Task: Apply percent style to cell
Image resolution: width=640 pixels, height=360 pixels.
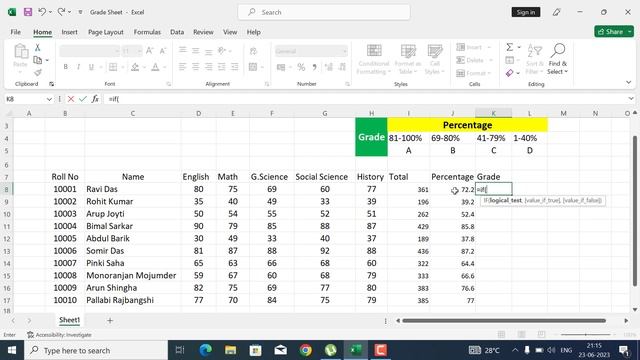Action: (x=301, y=67)
